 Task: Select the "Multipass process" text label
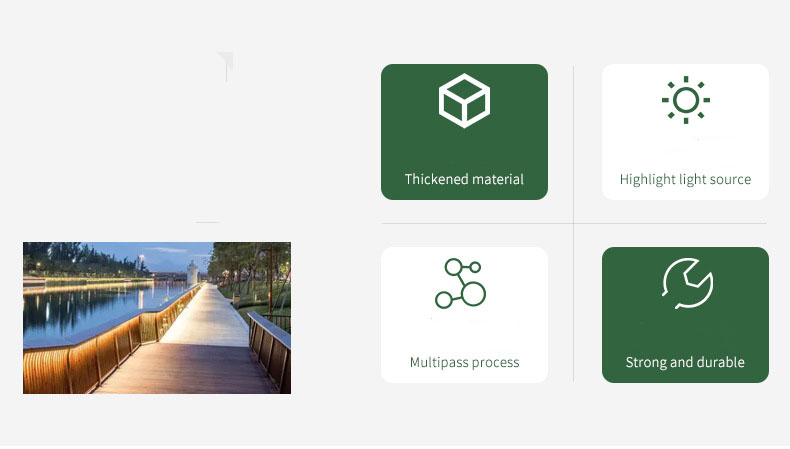point(464,362)
